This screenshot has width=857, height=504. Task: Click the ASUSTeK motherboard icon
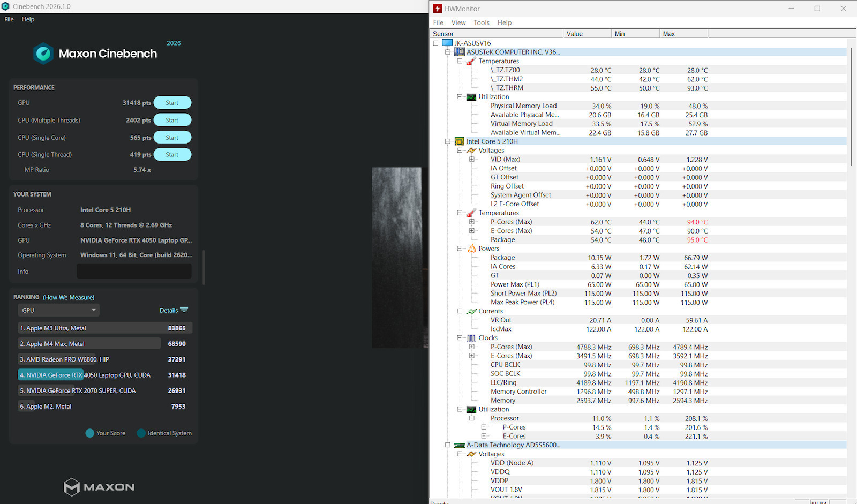pos(460,52)
